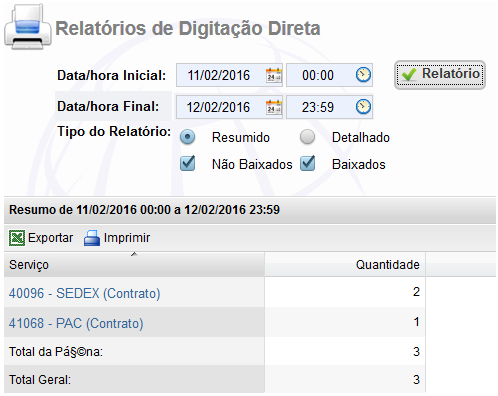Open calendar picker for final date
Viewport: 498px width, 396px height.
274,107
